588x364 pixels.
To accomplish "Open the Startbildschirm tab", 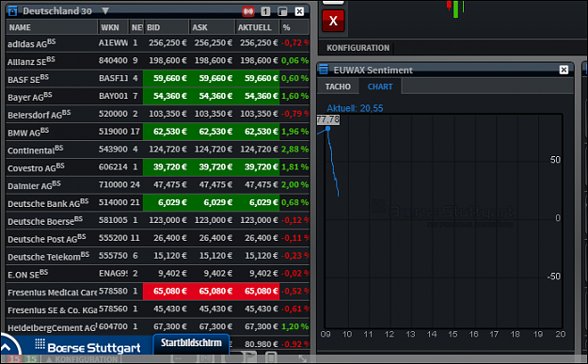I will click(191, 343).
